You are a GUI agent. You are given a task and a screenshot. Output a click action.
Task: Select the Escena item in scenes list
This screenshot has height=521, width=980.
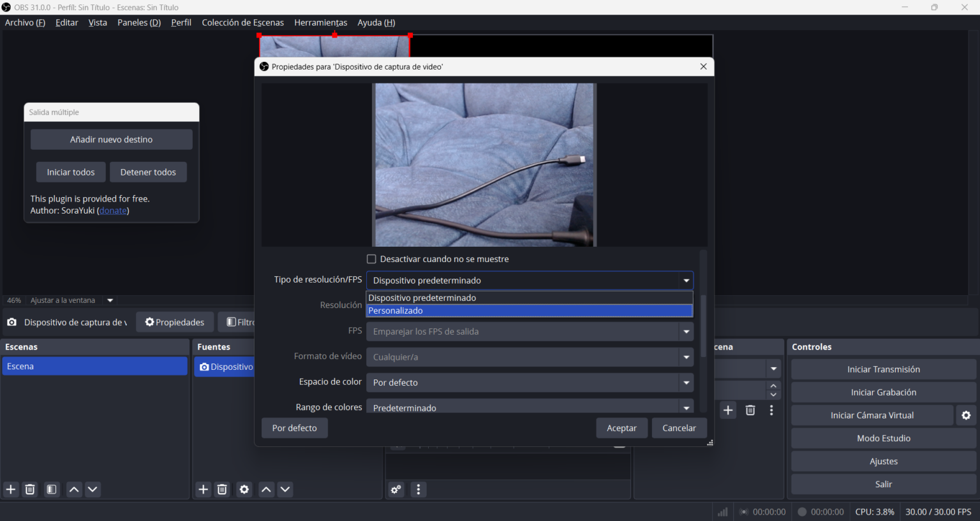[94, 366]
